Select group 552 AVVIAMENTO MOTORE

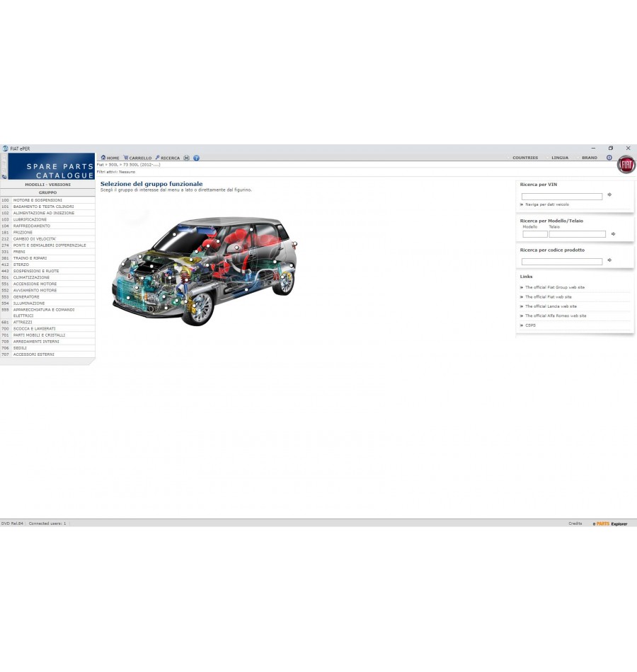(47, 290)
